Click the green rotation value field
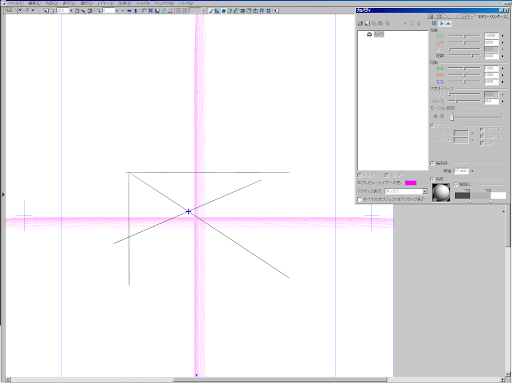512x383 pixels. (491, 68)
